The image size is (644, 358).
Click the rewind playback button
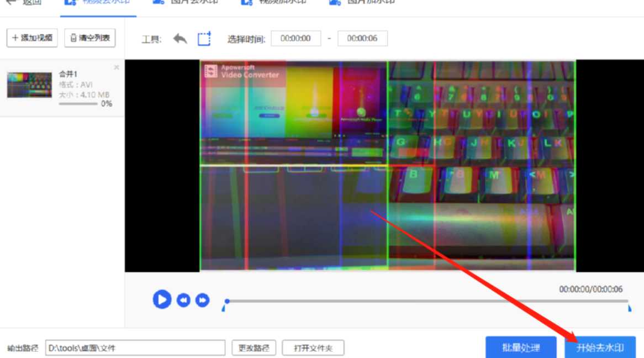click(x=183, y=300)
